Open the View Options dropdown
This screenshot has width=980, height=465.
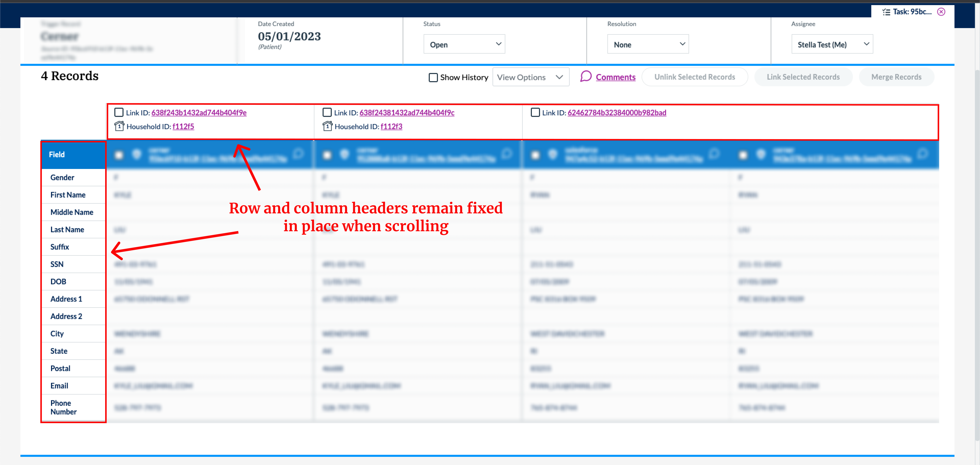click(x=531, y=77)
